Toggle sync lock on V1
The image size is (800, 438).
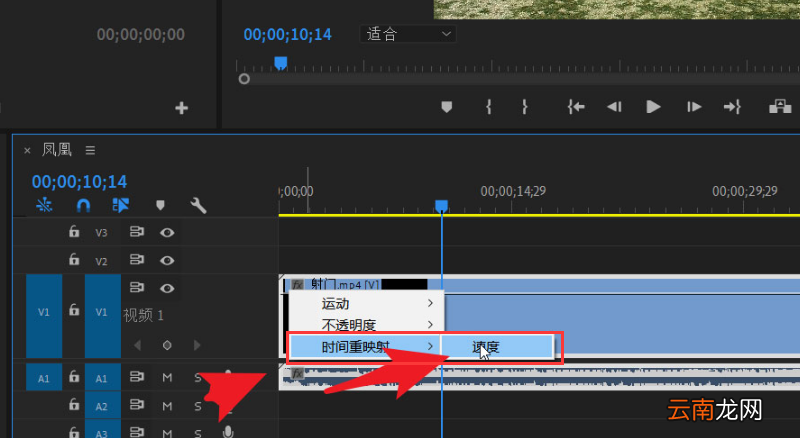pos(136,287)
